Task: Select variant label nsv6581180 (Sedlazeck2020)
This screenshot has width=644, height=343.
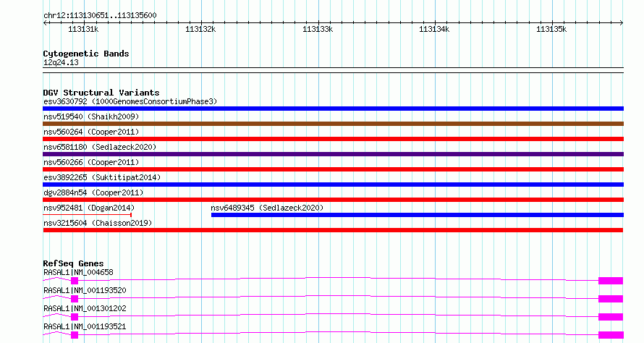Action: click(x=100, y=147)
